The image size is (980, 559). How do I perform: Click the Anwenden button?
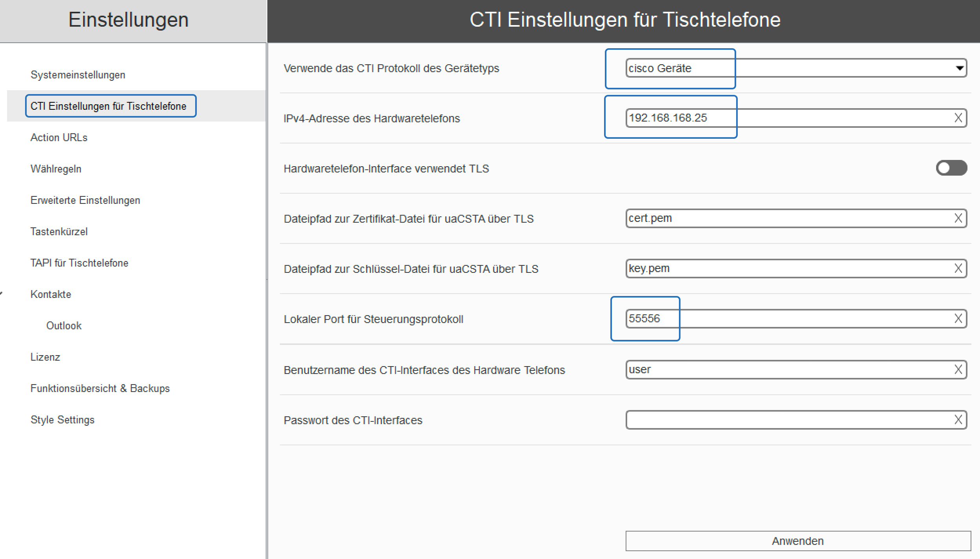pyautogui.click(x=798, y=541)
